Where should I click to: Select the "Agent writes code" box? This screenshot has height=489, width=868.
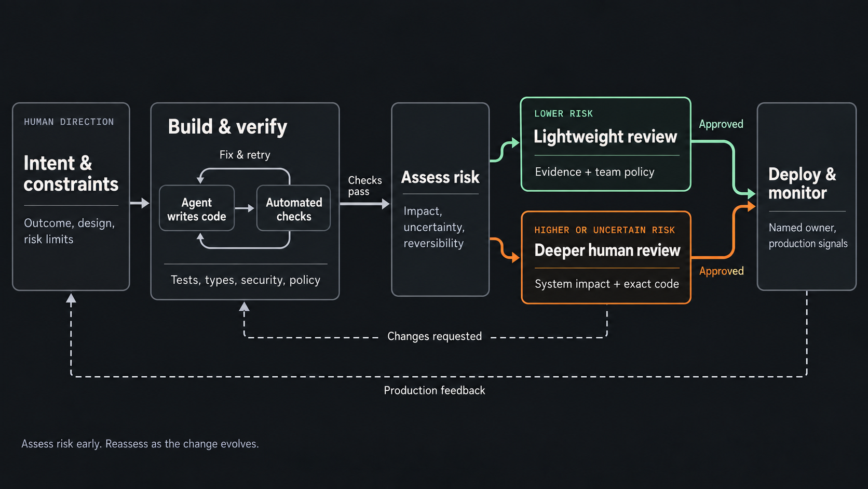tap(197, 208)
